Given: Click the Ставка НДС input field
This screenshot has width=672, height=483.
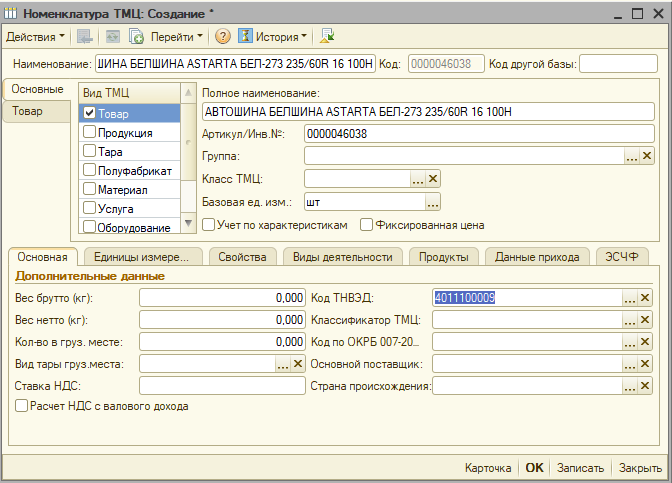Looking at the screenshot, I should [221, 386].
